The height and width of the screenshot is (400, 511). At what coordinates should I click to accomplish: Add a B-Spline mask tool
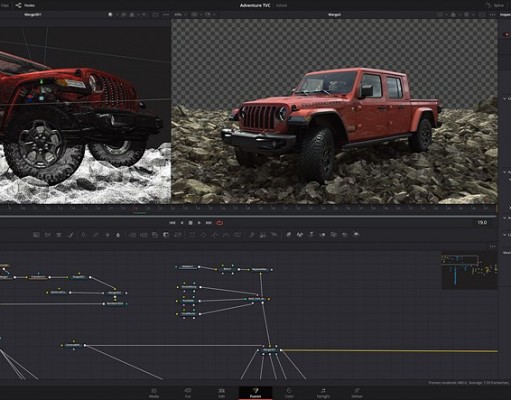pyautogui.click(x=226, y=235)
